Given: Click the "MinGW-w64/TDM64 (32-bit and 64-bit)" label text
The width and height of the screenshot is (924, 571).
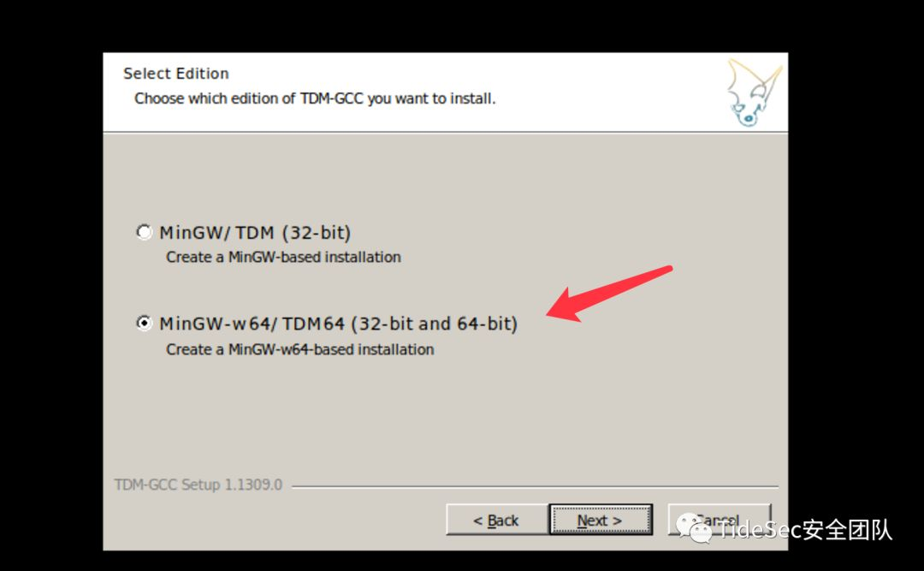Looking at the screenshot, I should point(338,324).
